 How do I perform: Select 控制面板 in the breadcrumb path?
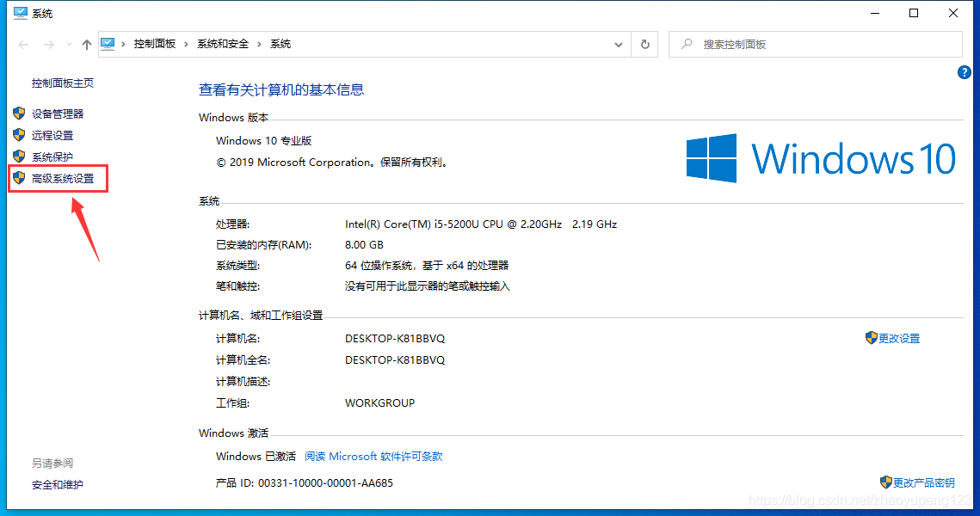[154, 44]
